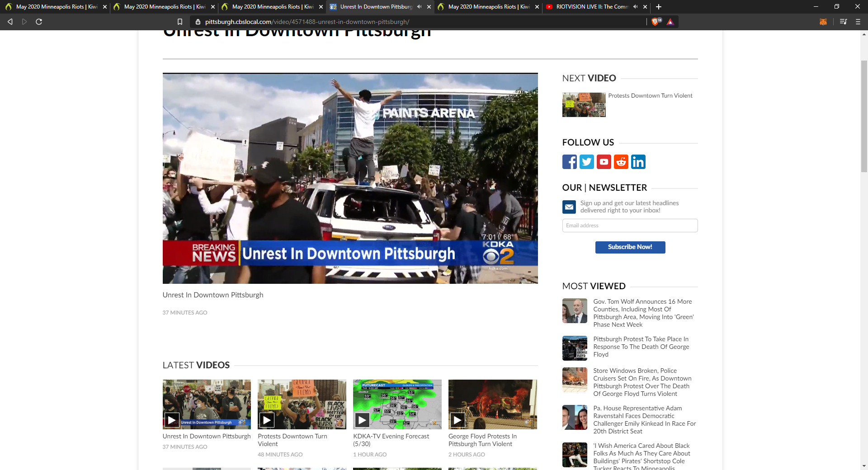
Task: Open Gov. Tom Wolf Announces 16 More Counties
Action: [644, 313]
